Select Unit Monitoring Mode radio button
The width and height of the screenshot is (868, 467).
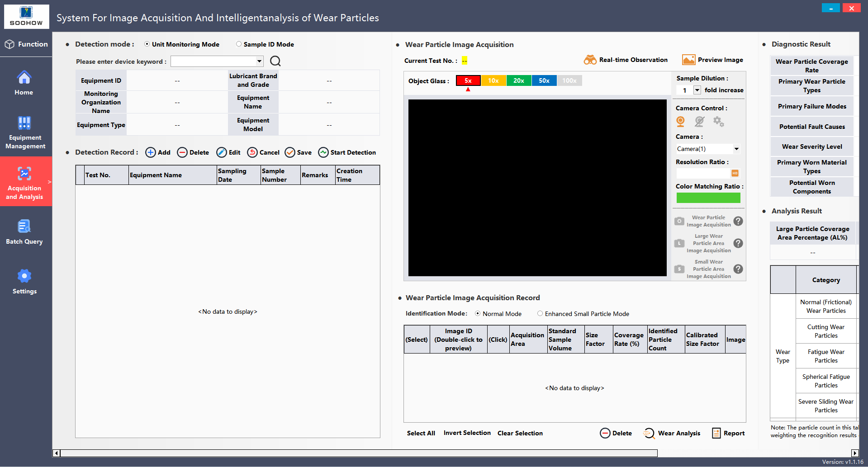pos(147,44)
